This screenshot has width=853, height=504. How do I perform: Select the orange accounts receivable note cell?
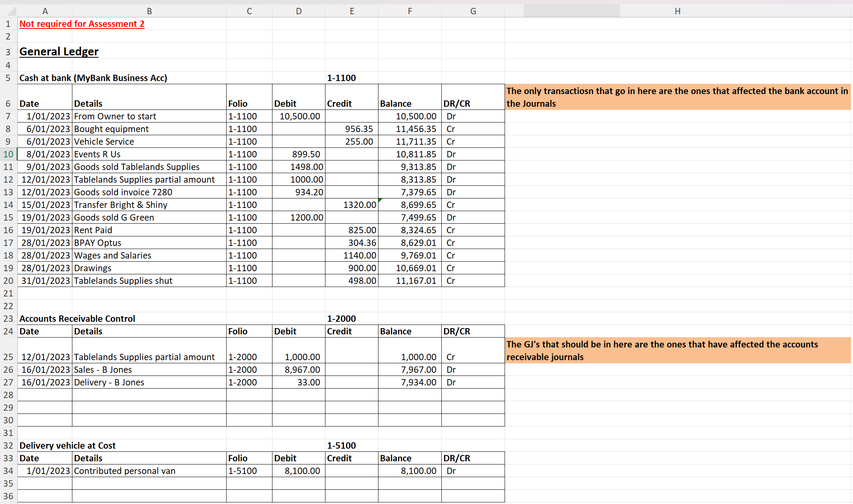pos(677,351)
